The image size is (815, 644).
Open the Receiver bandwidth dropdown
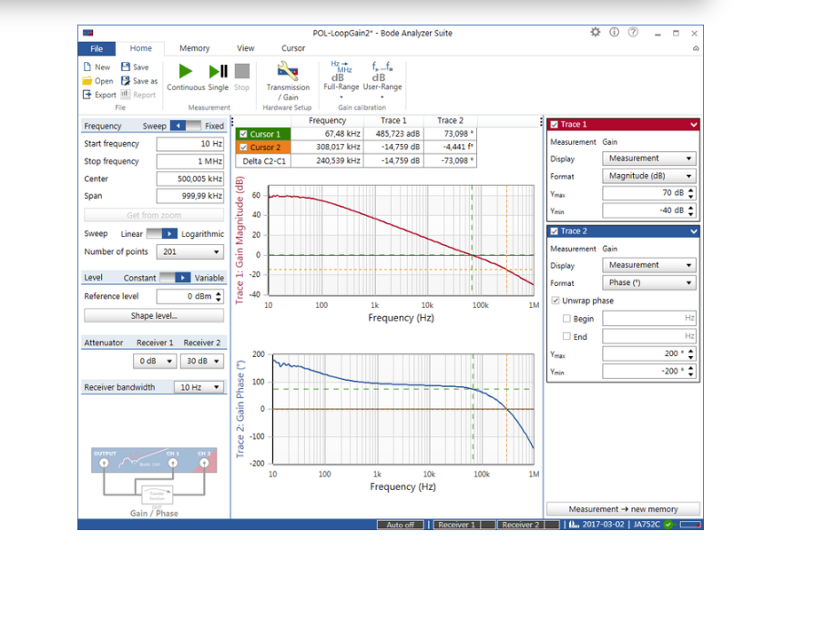200,387
